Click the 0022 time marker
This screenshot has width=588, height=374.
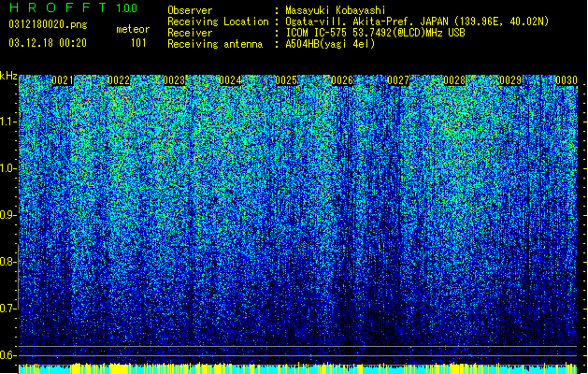(119, 80)
